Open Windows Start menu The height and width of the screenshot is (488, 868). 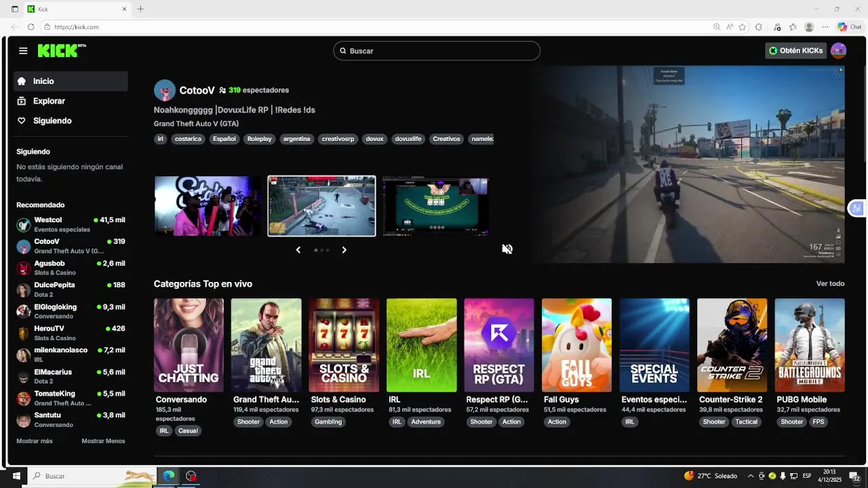16,476
